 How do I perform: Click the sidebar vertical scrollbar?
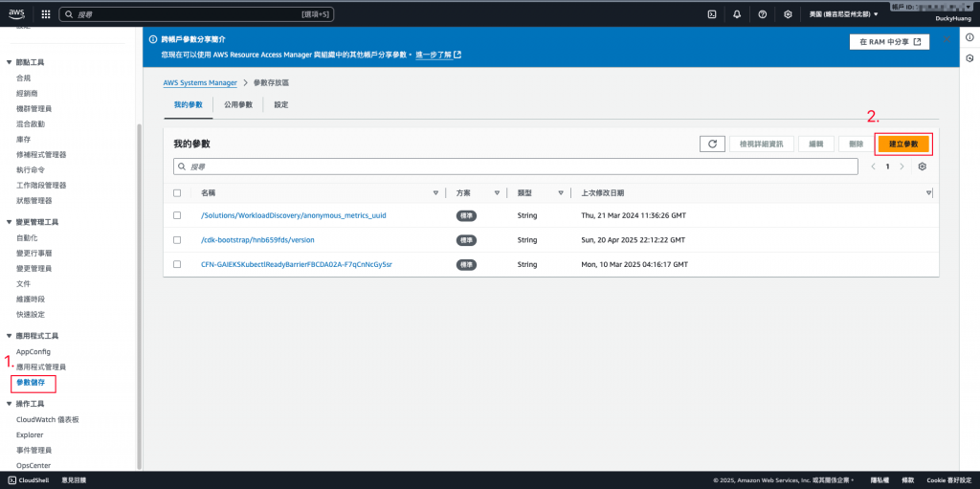click(139, 297)
